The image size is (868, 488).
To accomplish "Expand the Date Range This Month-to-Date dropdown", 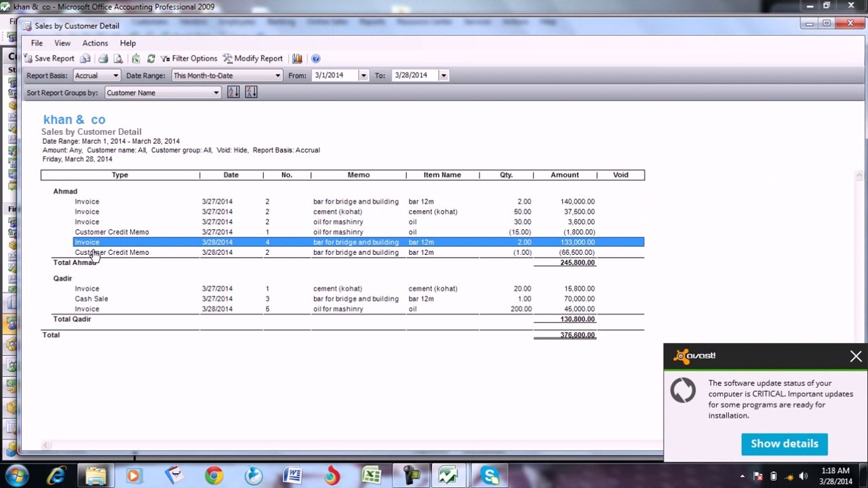I will [277, 75].
